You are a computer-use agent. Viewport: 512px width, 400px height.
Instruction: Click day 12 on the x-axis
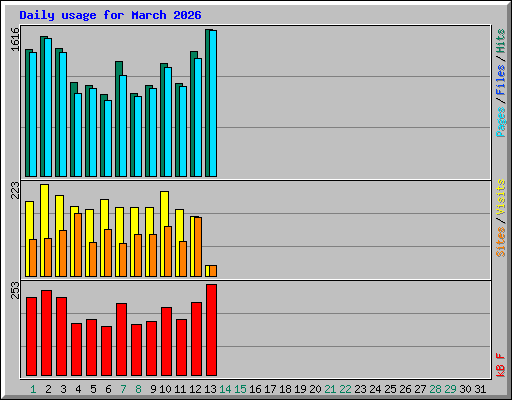click(195, 389)
